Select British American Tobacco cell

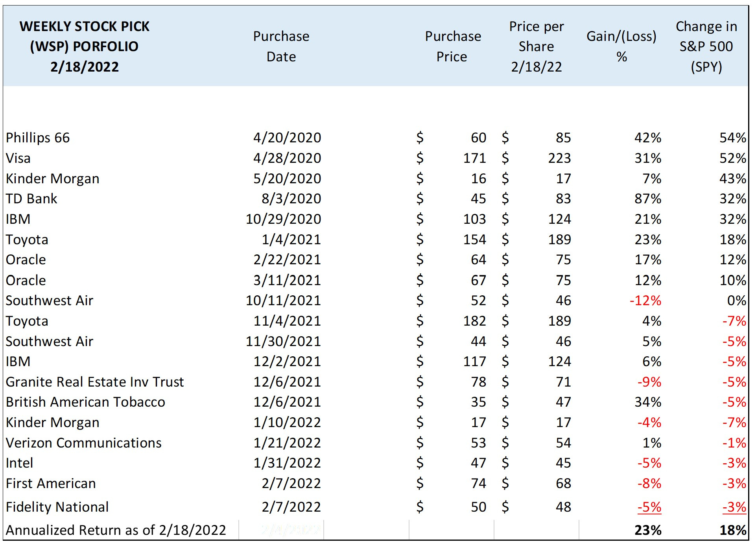click(x=85, y=402)
